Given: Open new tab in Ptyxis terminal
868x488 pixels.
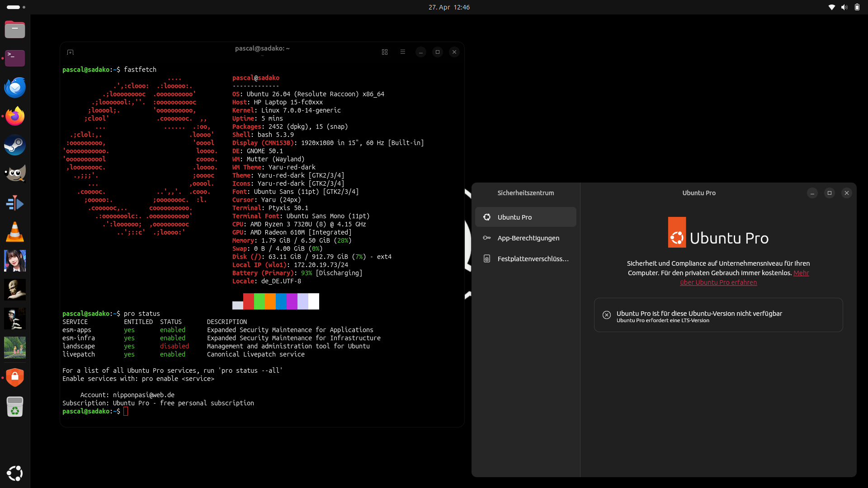Looking at the screenshot, I should click(70, 52).
